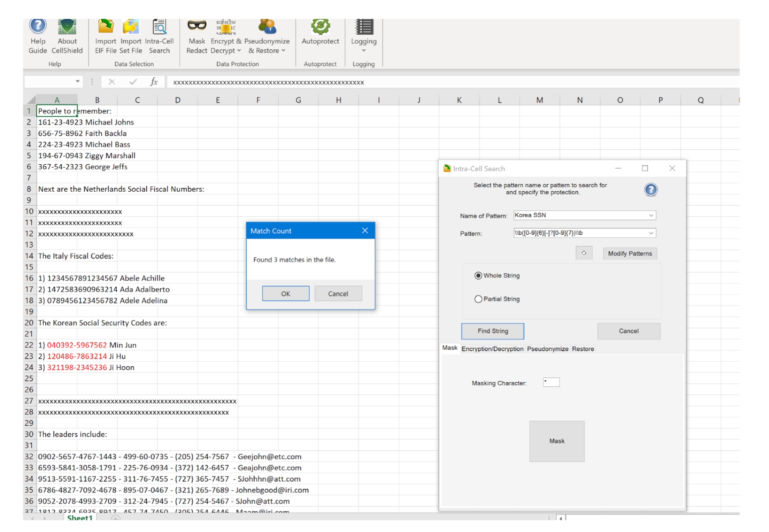
Task: Select the Whole String radio option
Action: pos(478,276)
